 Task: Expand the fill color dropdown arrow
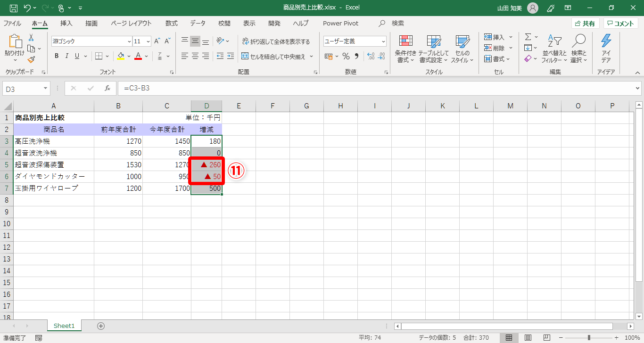click(128, 57)
